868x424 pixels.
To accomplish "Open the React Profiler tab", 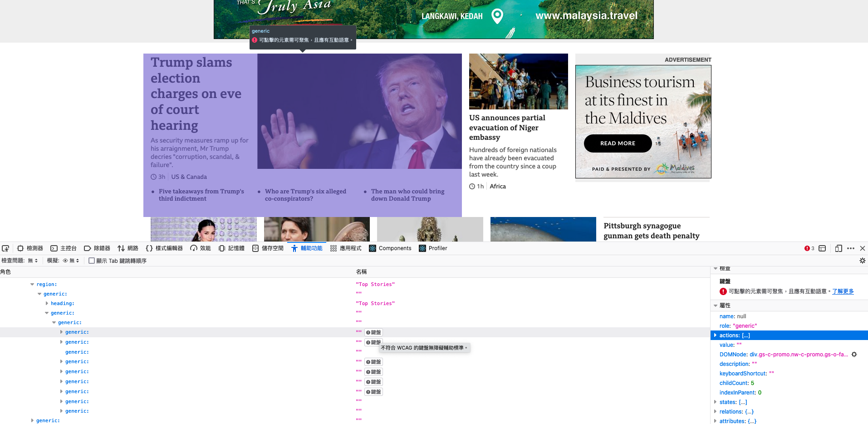I will 433,248.
